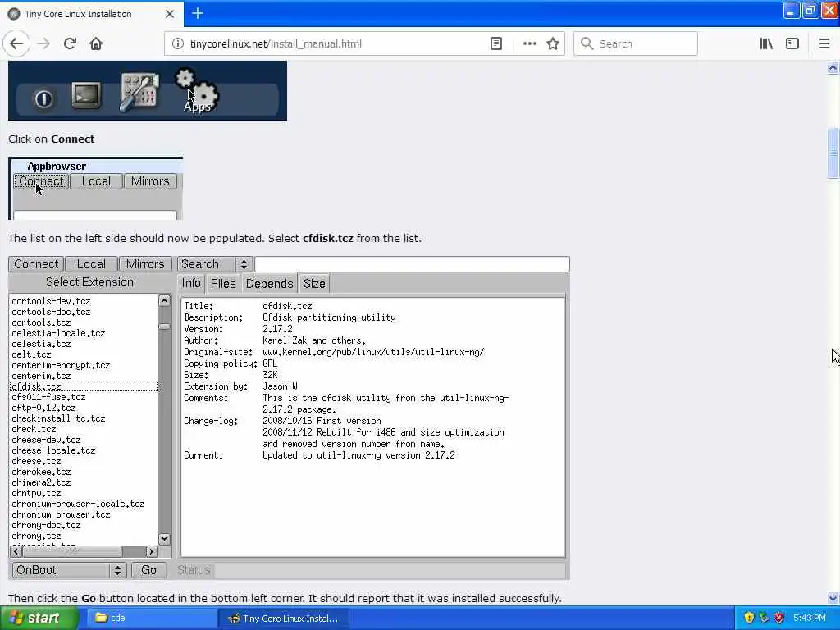The height and width of the screenshot is (630, 840).
Task: Click the forward navigation arrow
Action: pos(43,43)
